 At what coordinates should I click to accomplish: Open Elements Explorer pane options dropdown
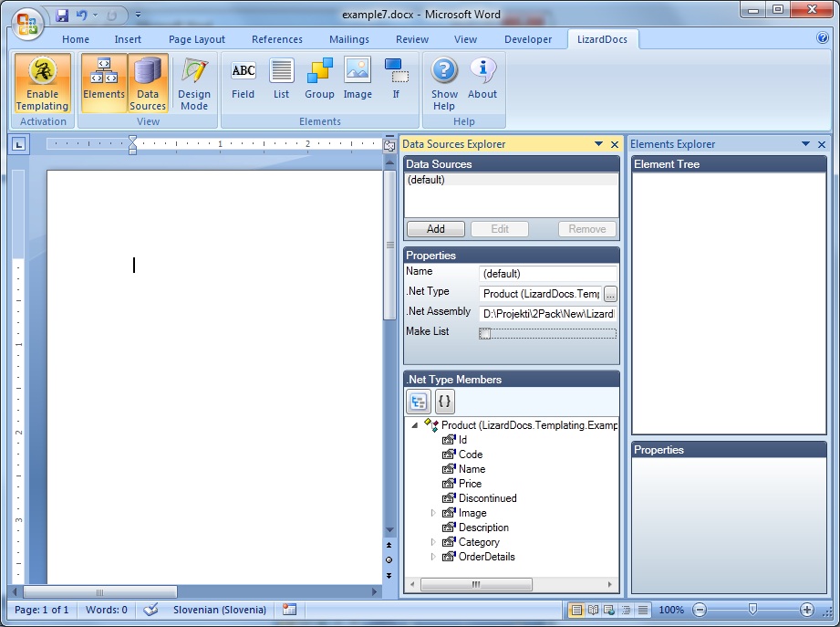tap(805, 143)
